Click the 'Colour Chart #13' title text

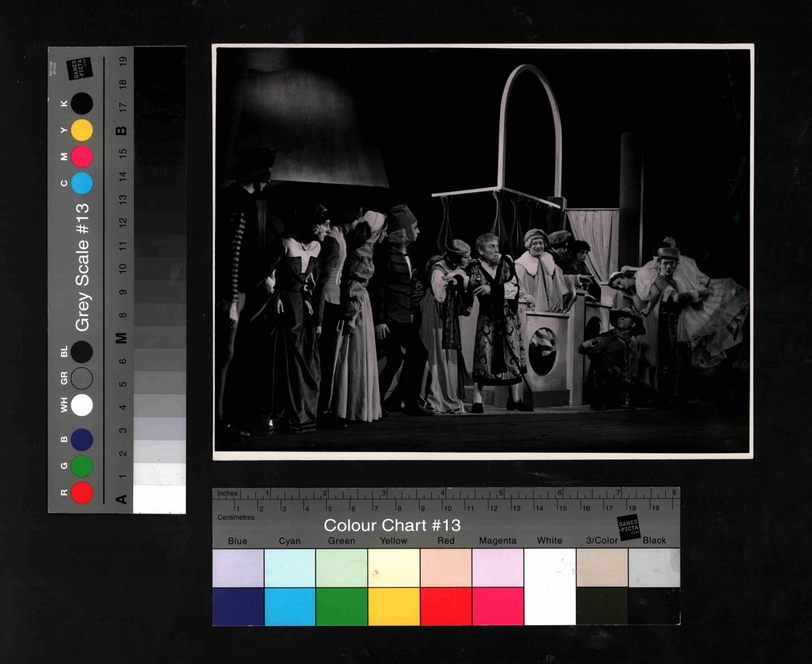(392, 525)
